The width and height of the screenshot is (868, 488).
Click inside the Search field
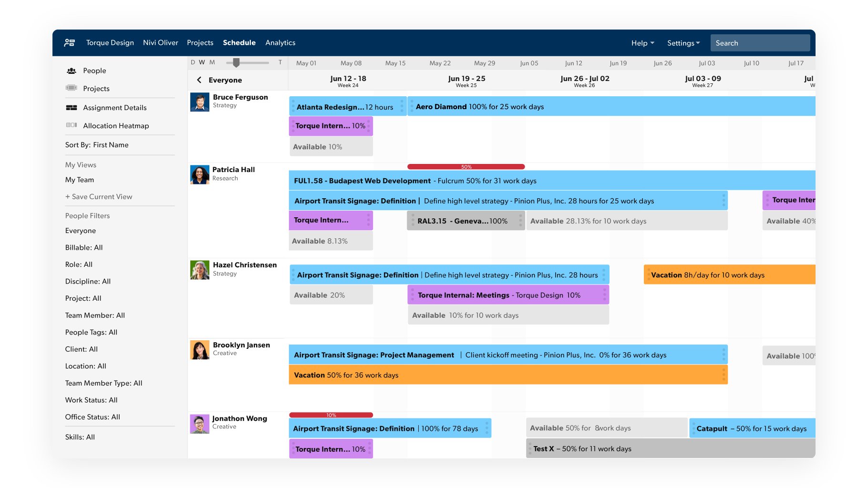[x=760, y=43]
